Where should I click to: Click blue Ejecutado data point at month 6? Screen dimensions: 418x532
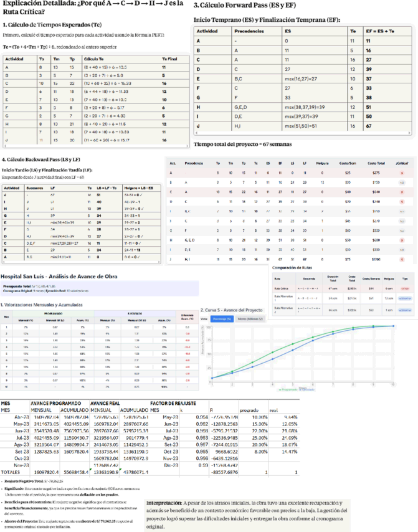click(x=313, y=340)
